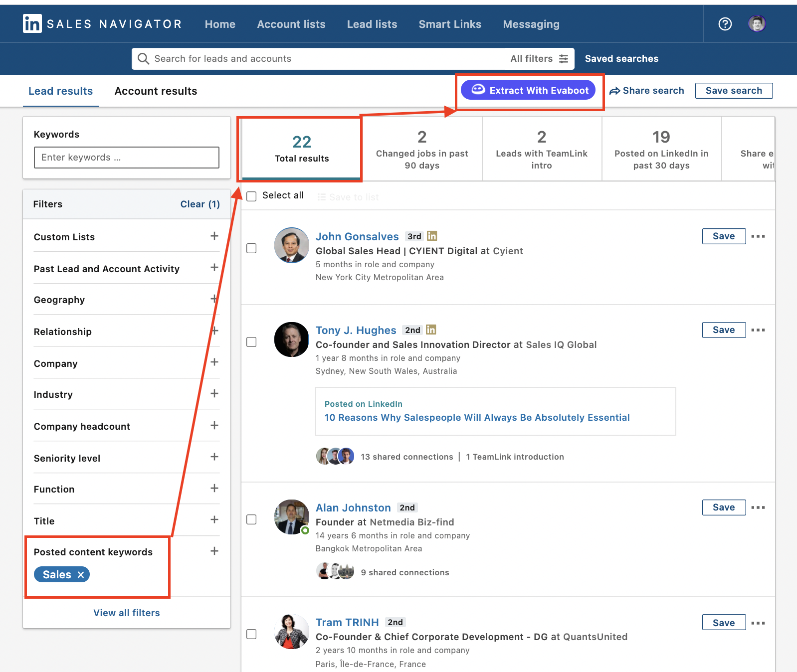Expand Past Lead and Account Activity filter

point(214,267)
